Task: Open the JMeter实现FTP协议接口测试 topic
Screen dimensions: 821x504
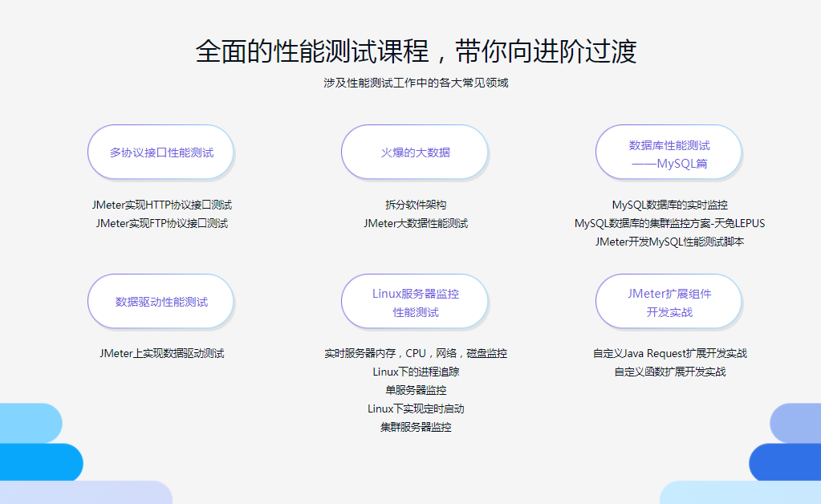Action: coord(161,224)
